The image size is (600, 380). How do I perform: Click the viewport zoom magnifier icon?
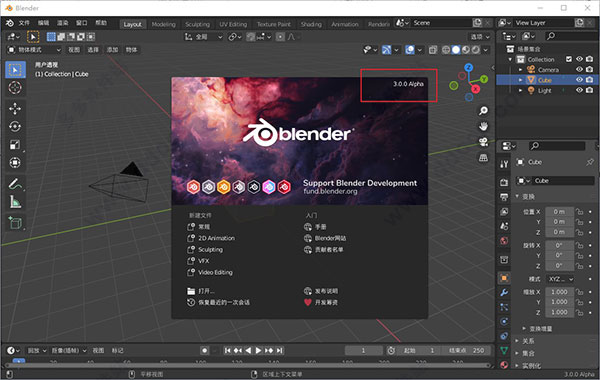[x=484, y=111]
